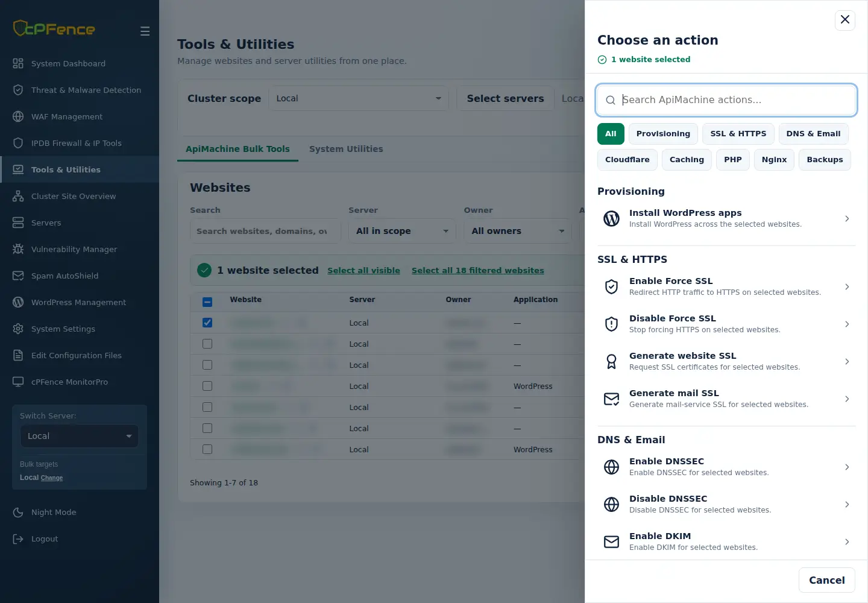Open the Cluster scope dropdown
Screen dimensions: 868x603
click(x=359, y=98)
